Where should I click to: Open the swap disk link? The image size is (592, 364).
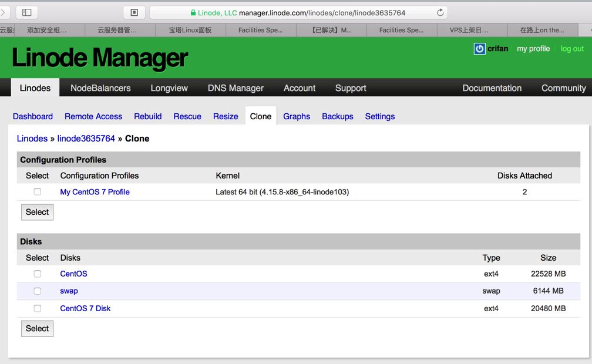pos(69,291)
